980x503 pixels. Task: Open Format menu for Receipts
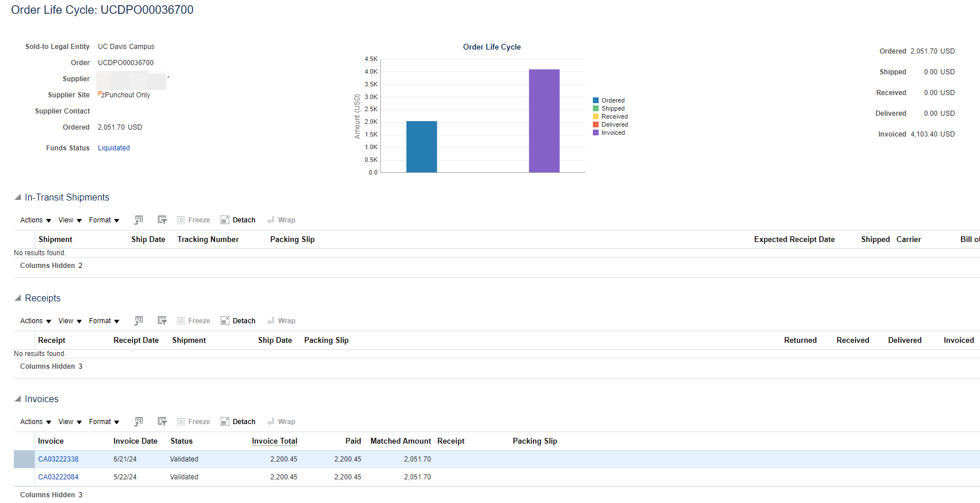coord(104,321)
